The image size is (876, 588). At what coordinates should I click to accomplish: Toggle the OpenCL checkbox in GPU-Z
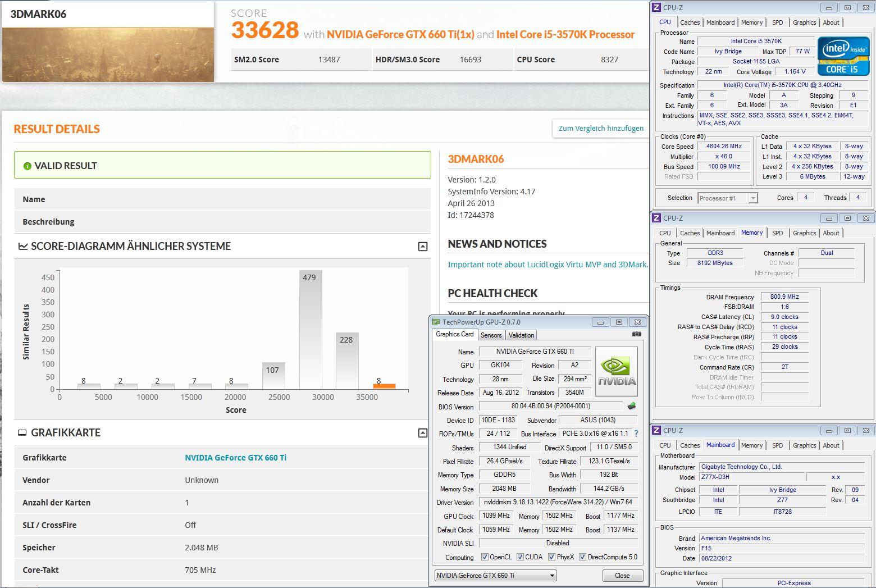pyautogui.click(x=485, y=557)
